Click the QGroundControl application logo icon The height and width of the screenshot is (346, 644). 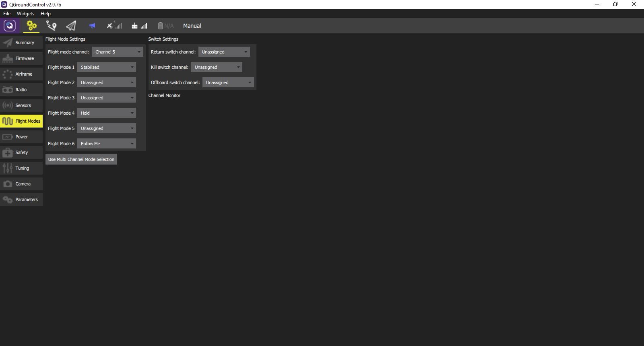tap(10, 26)
